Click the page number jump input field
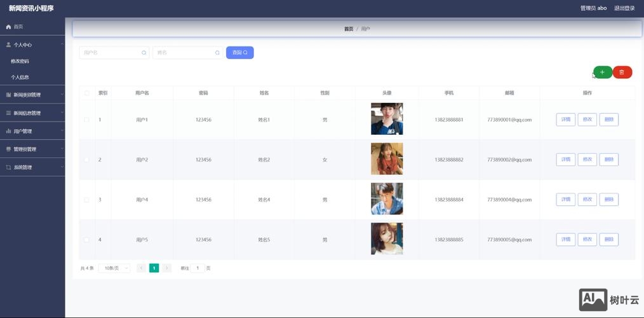The width and height of the screenshot is (644, 318). (x=198, y=268)
